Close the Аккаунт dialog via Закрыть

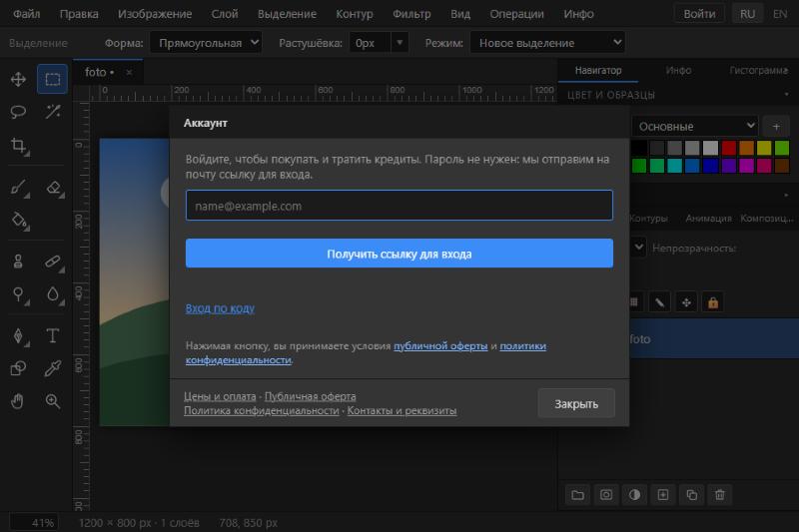pos(576,403)
